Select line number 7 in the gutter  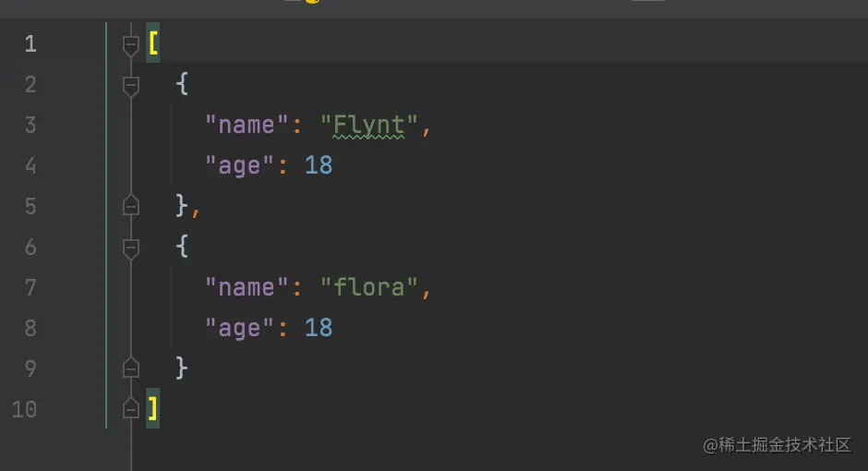coord(30,287)
